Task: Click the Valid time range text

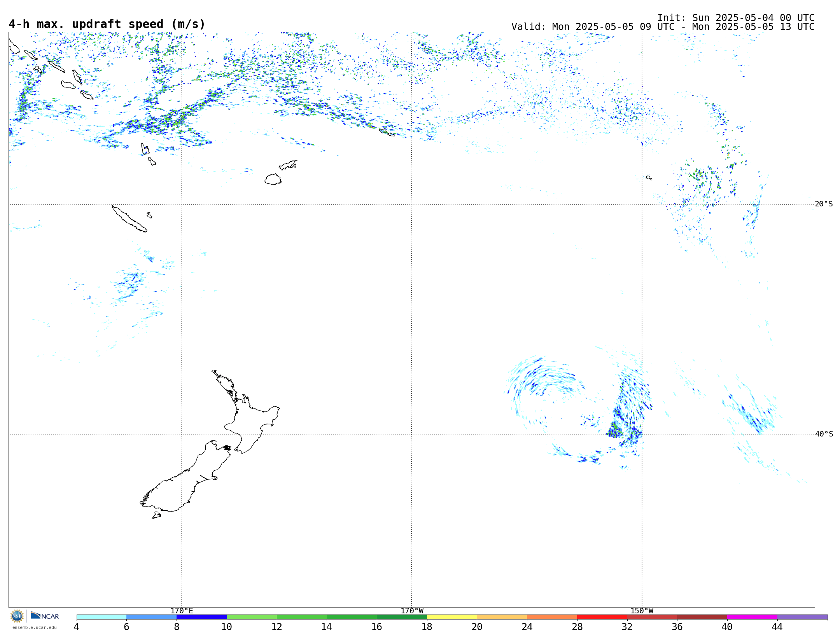Action: [x=662, y=27]
